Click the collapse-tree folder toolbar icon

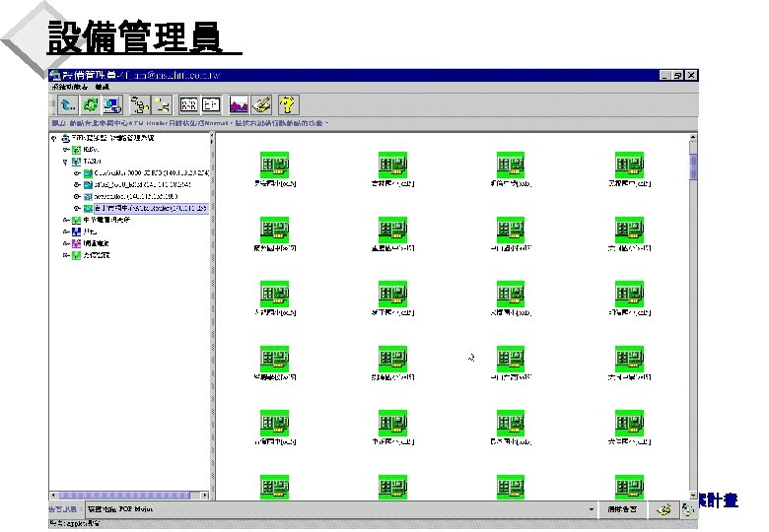point(161,104)
